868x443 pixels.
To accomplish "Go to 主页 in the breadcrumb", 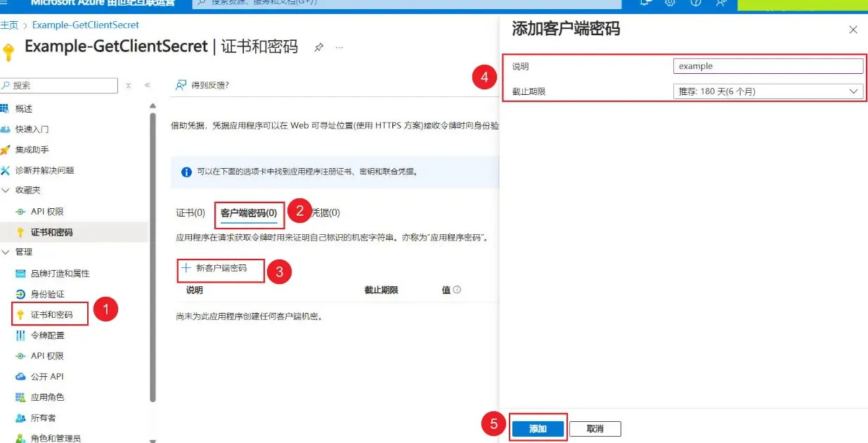I will pos(9,25).
